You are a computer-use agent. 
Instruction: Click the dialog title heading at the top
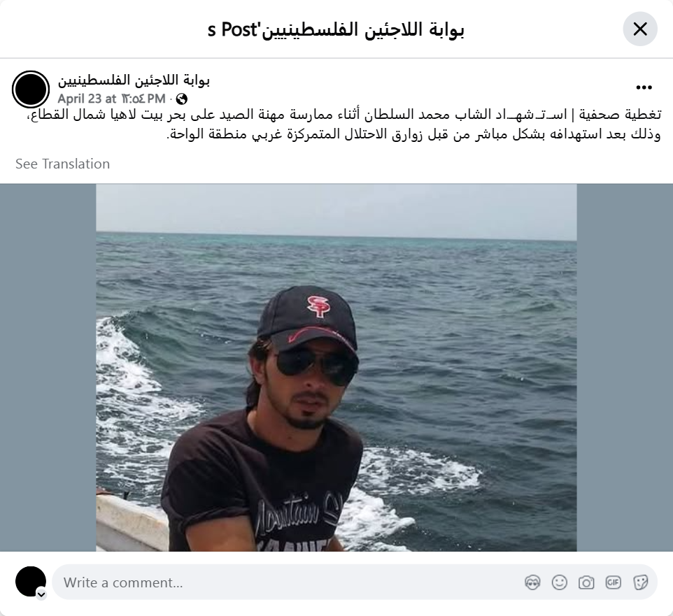tap(336, 29)
